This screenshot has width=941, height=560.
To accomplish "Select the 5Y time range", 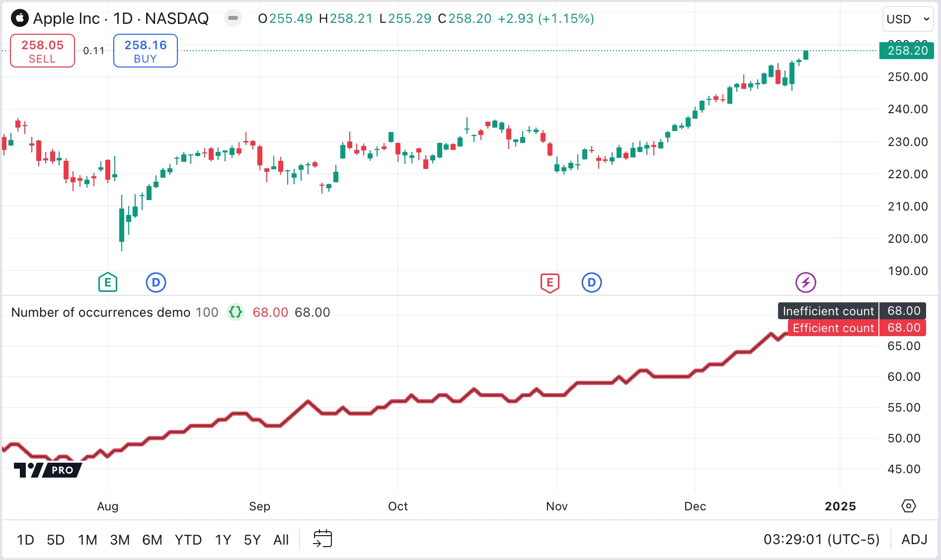I will click(x=252, y=540).
